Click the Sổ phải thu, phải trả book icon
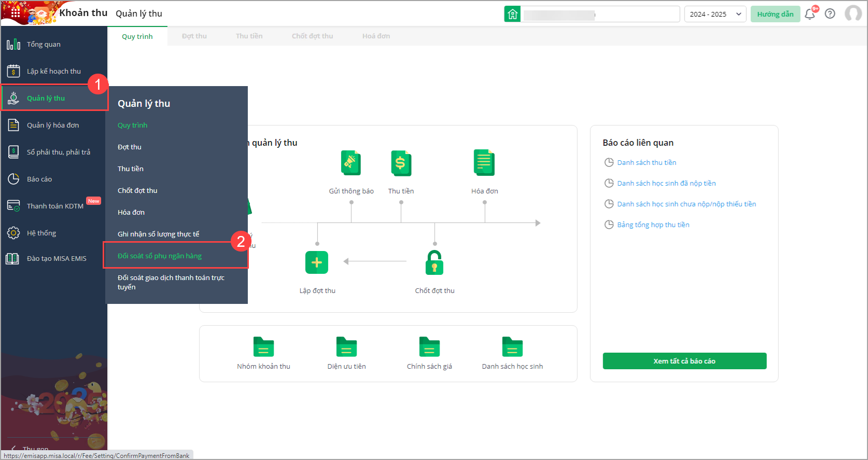Screen dimensions: 868x460 coord(13,152)
